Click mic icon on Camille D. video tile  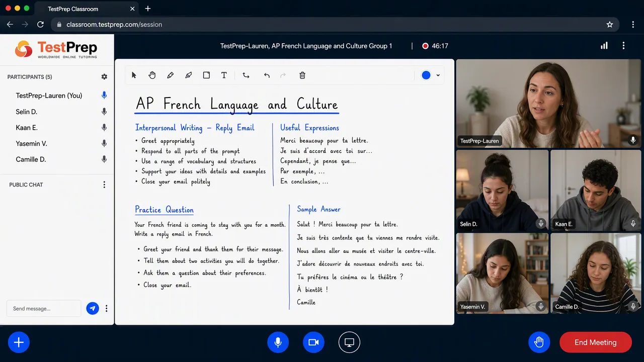[x=633, y=306]
